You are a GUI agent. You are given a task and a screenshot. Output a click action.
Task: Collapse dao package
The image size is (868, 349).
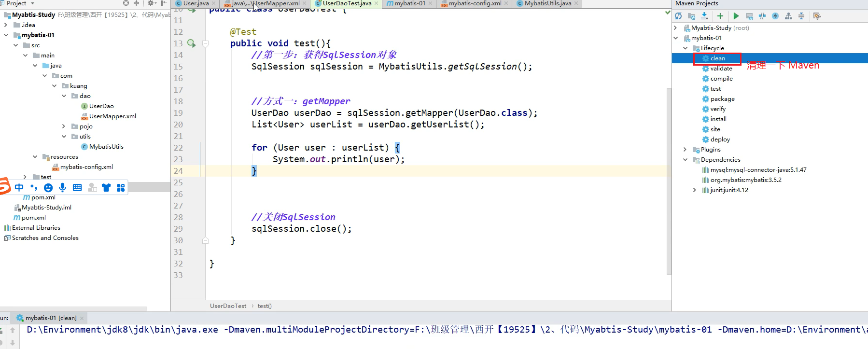64,96
